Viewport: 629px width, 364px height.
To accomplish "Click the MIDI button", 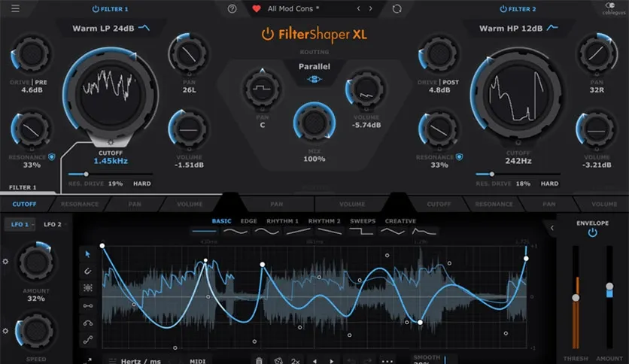I will tap(197, 361).
